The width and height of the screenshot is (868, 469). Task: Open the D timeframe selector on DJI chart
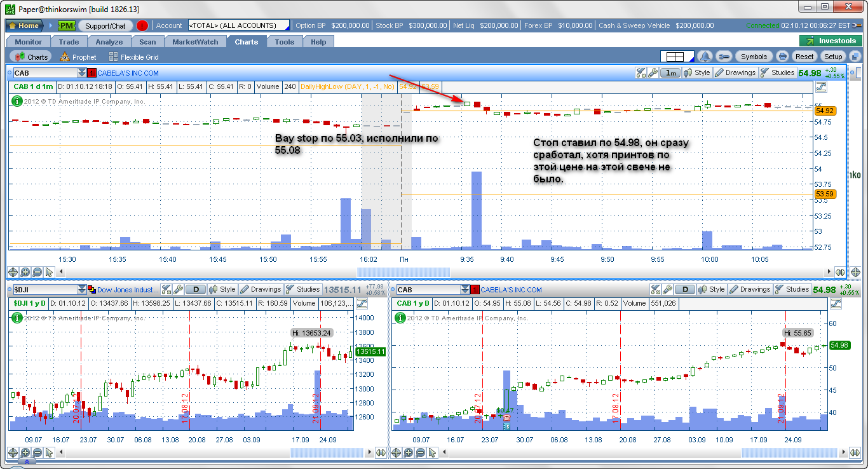coord(196,290)
